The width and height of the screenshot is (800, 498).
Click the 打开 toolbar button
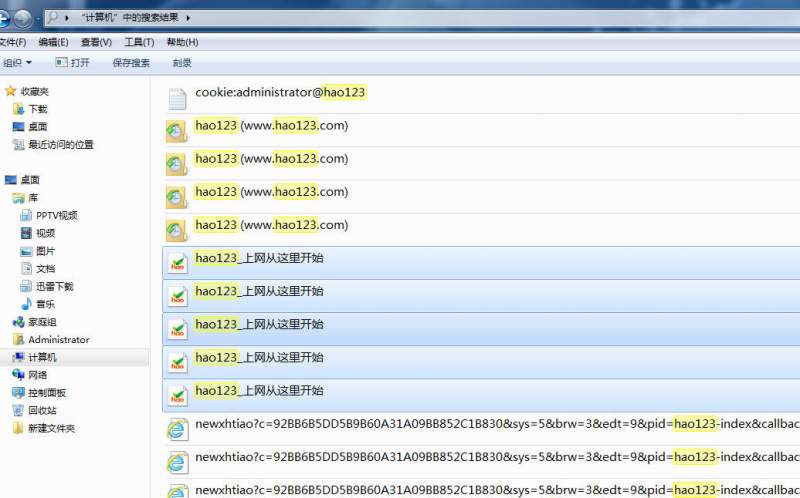72,63
